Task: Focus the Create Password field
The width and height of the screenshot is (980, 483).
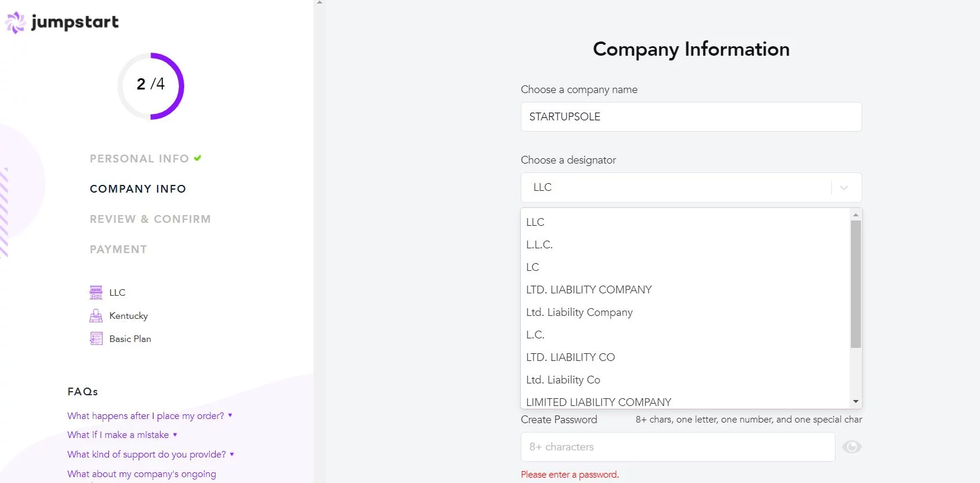Action: (x=678, y=447)
